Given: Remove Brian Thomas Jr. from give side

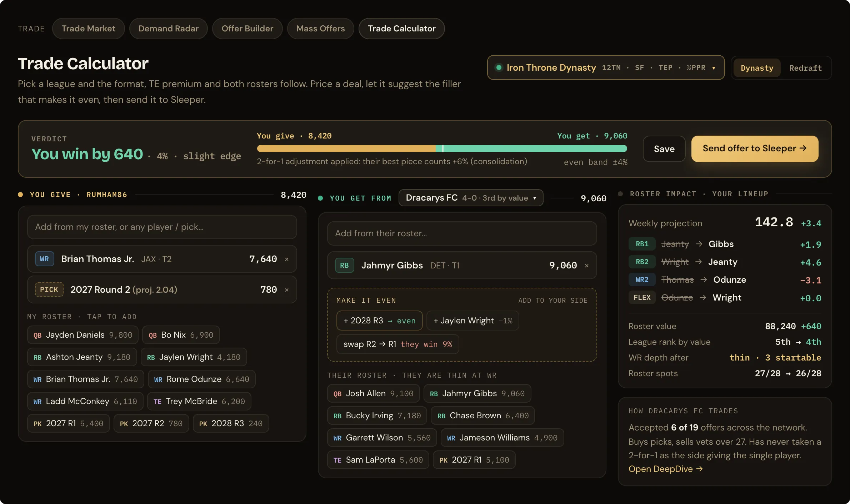Looking at the screenshot, I should tap(287, 259).
